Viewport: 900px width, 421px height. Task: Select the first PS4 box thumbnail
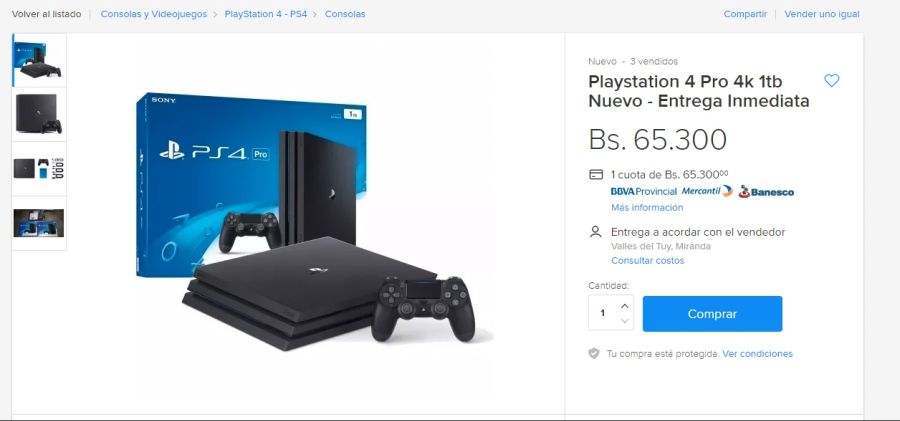tap(40, 60)
